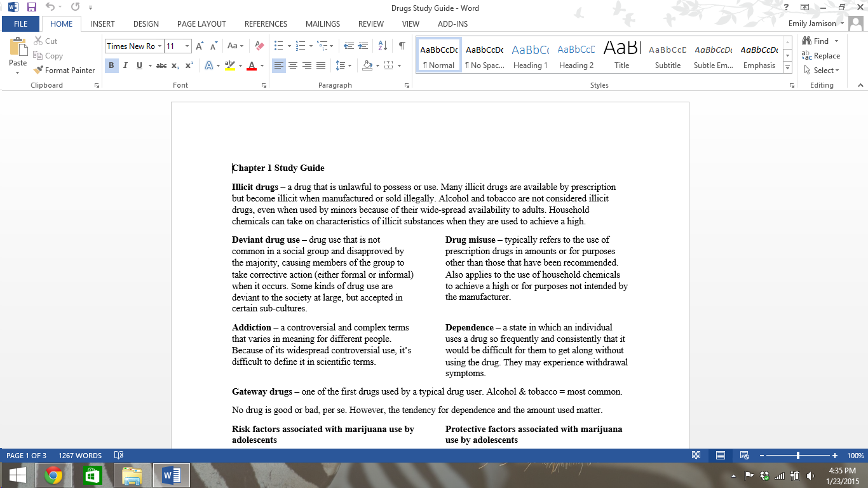Click the Paste clipboard icon
The width and height of the screenshot is (868, 488).
point(18,47)
